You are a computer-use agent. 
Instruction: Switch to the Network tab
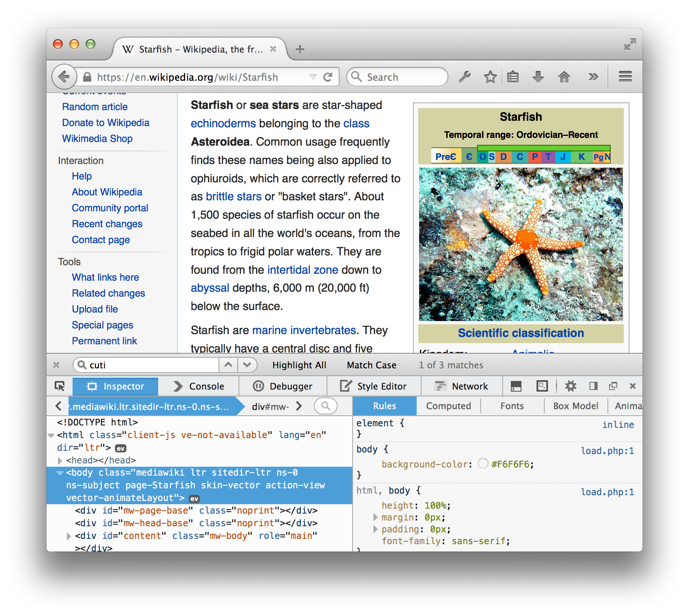coord(462,386)
